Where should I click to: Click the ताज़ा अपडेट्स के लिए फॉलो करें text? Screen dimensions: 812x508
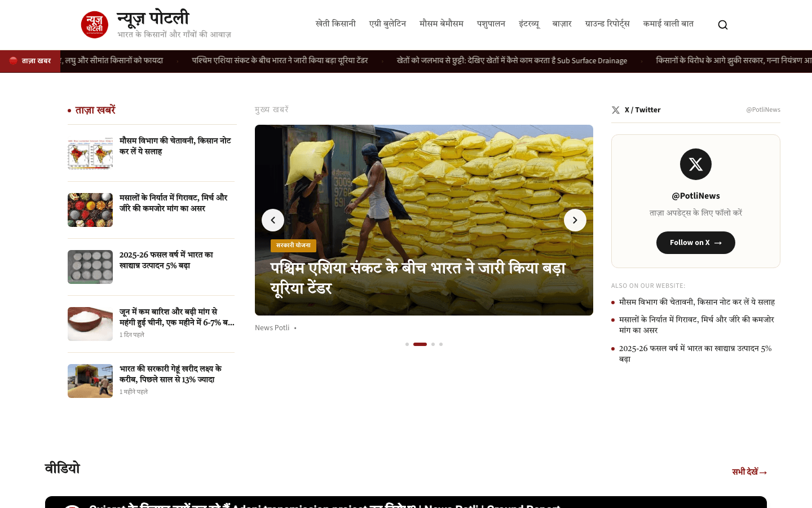coord(696,213)
